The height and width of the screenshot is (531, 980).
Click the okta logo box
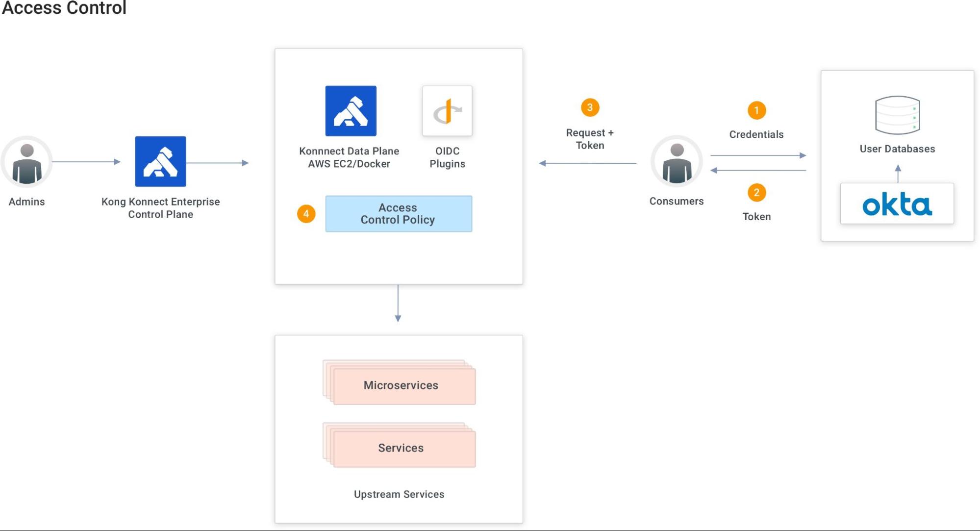coord(897,203)
